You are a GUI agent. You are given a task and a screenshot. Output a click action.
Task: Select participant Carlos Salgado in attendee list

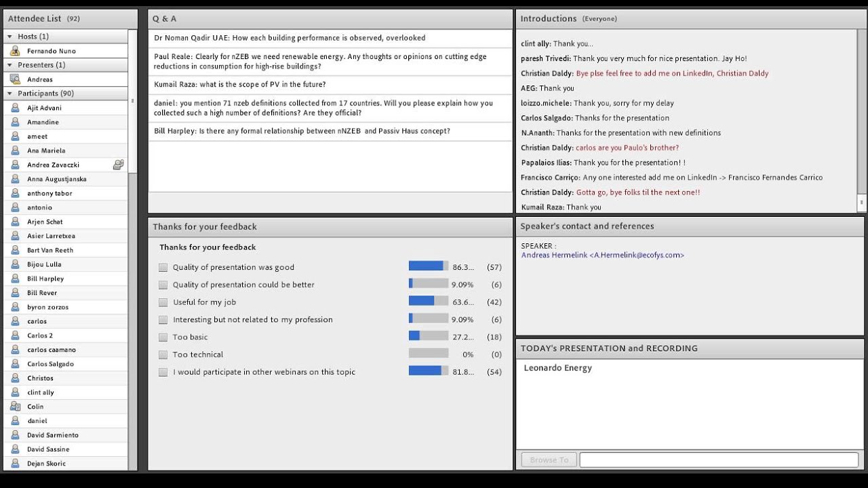[x=66, y=364]
